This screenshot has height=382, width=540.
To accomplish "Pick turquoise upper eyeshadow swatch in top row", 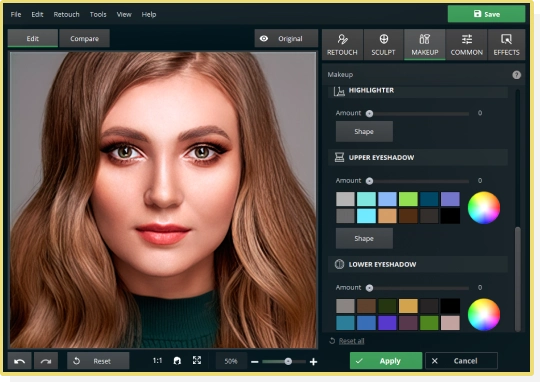I will tap(366, 199).
